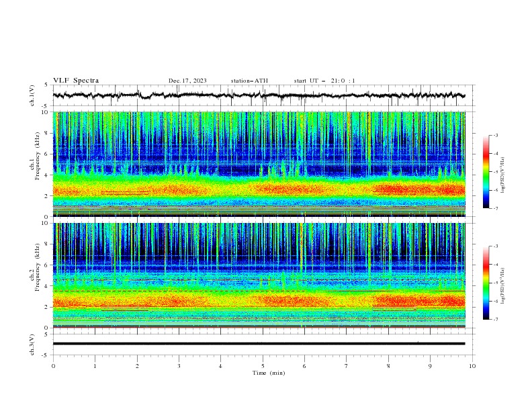Click the "ch.3(V)" axis label
Viewport: 532px width, 411px height.
[x=32, y=345]
